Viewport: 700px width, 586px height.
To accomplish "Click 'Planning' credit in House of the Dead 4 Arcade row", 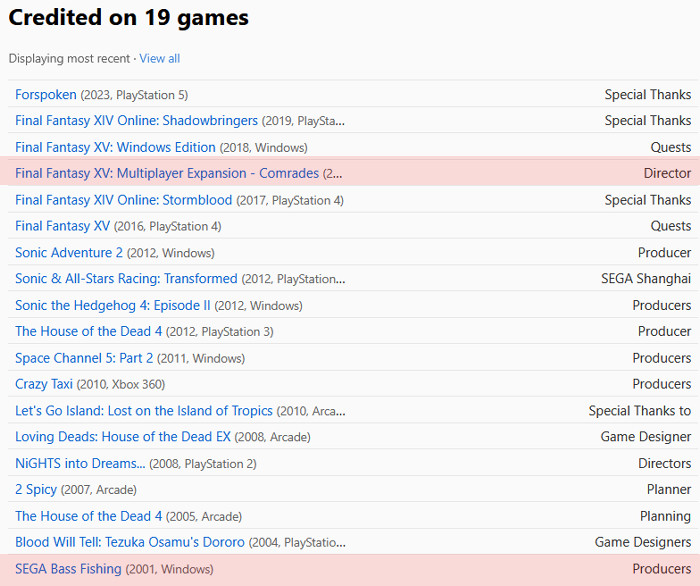I will 666,516.
